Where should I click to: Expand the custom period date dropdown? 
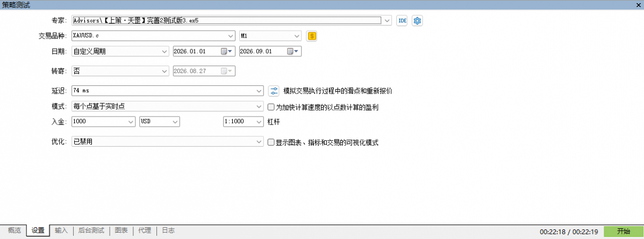[x=164, y=52]
